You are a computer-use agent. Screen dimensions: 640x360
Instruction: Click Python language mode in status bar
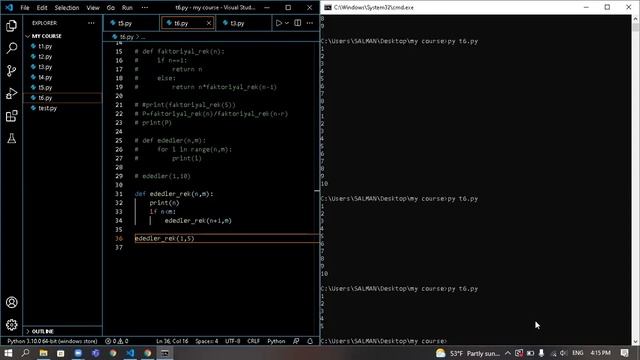(276, 341)
